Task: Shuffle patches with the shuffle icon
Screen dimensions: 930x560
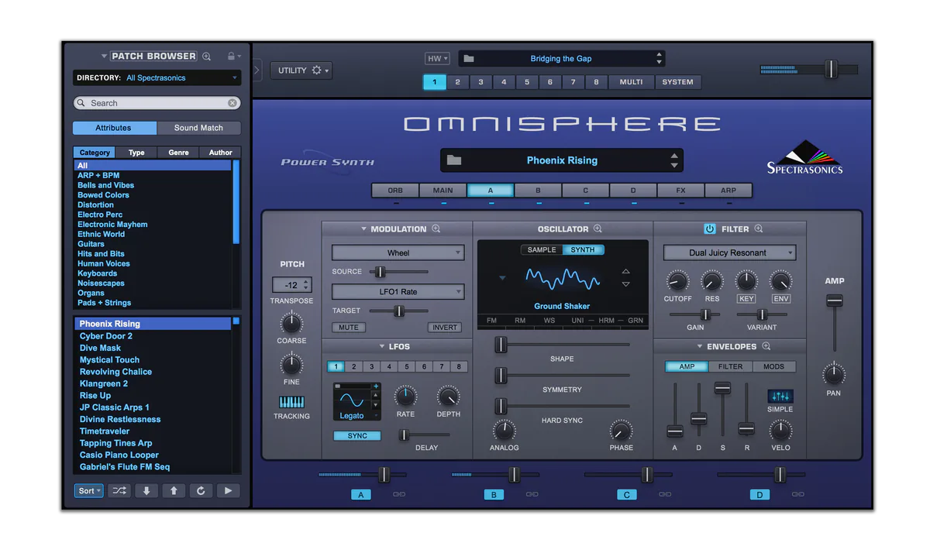Action: coord(119,490)
